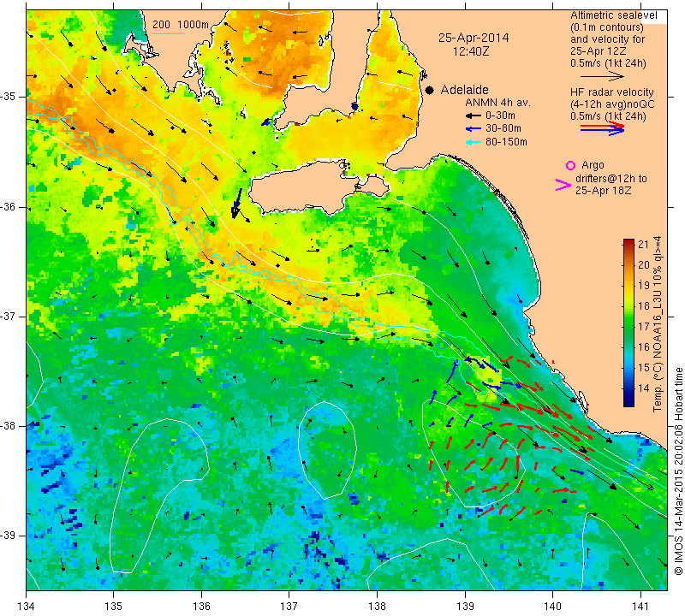
Task: Click the large blue-black current arrow west of Kangaroo Island
Action: (237, 204)
